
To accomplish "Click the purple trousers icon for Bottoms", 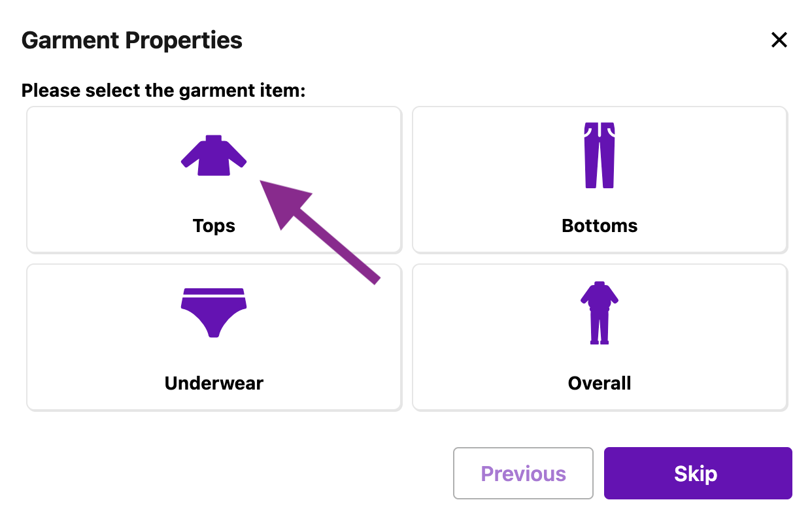I will pyautogui.click(x=600, y=156).
